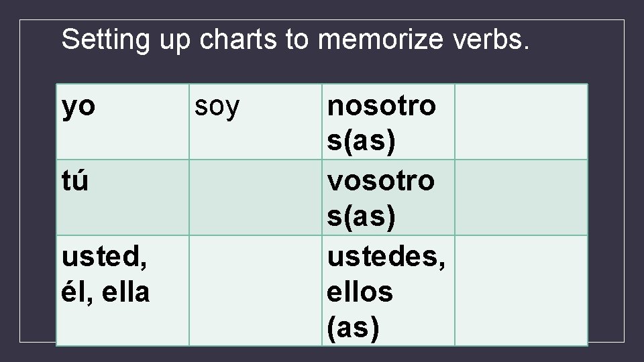Select the 'usted, él, ella' cell
This screenshot has width=644, height=362.
pyautogui.click(x=122, y=290)
